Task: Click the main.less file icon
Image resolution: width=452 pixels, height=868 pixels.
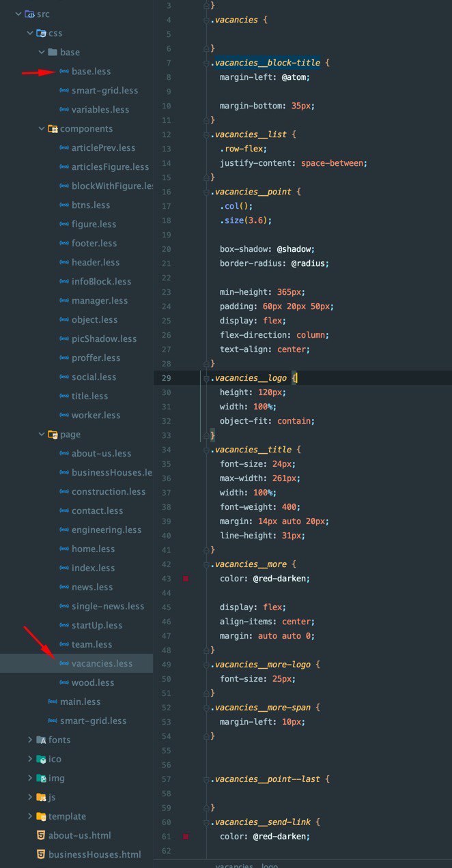Action: [54, 701]
